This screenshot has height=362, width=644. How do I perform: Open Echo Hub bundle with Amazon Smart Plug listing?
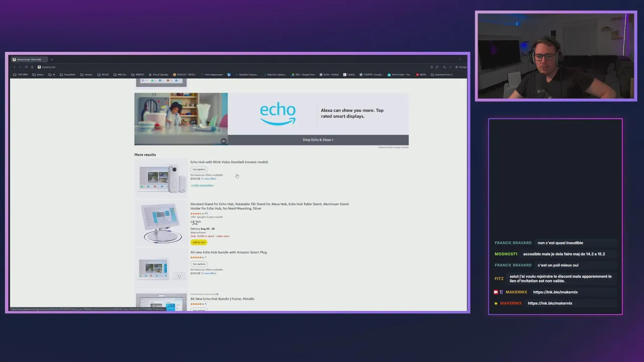pyautogui.click(x=228, y=252)
